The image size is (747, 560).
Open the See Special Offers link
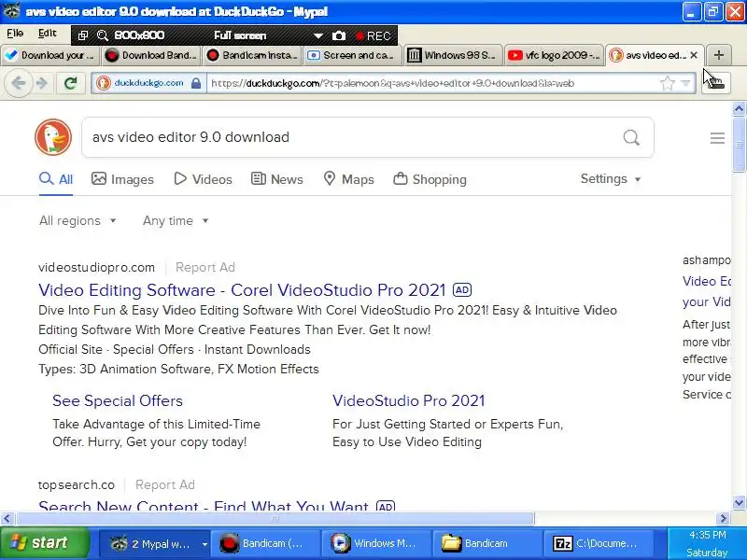click(x=118, y=401)
